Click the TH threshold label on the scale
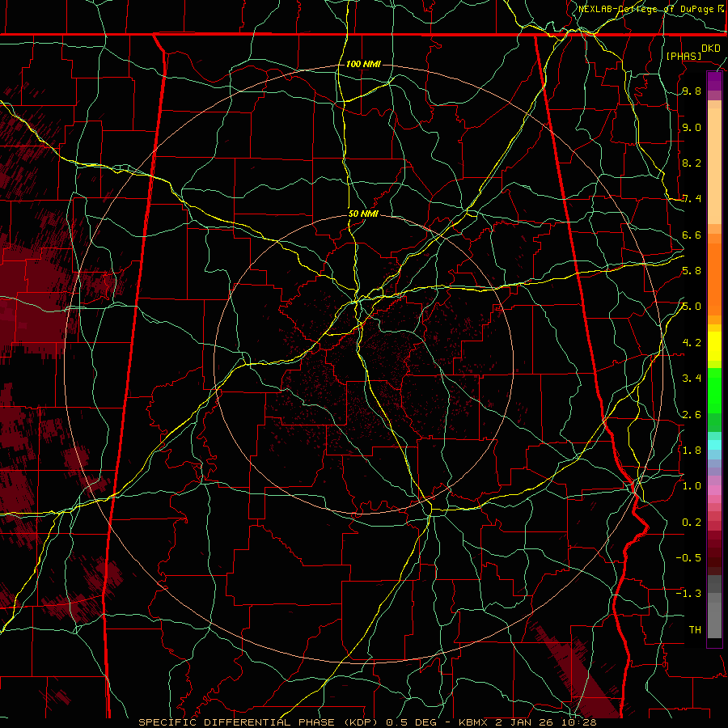The height and width of the screenshot is (728, 728). [695, 630]
